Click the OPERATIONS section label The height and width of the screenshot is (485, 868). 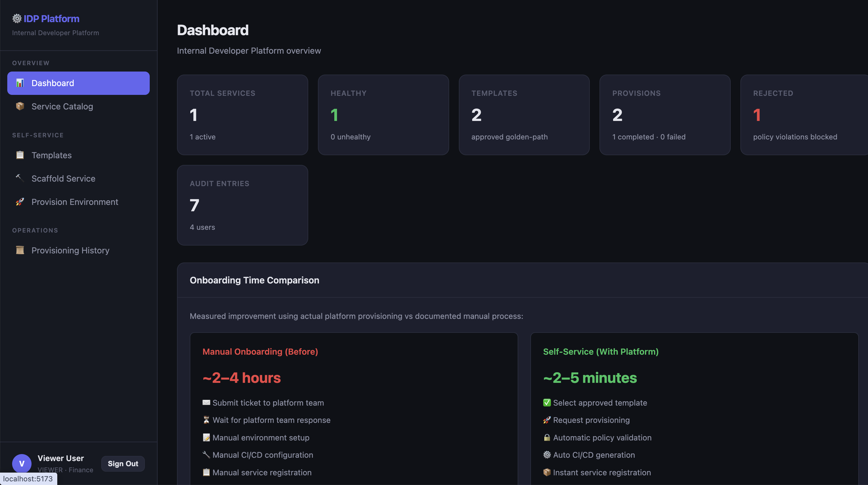pos(35,231)
